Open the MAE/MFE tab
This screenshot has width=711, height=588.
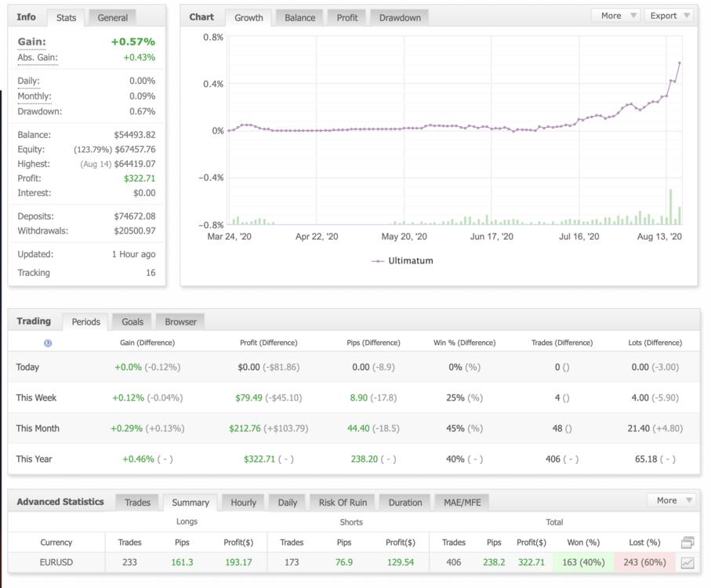[462, 503]
